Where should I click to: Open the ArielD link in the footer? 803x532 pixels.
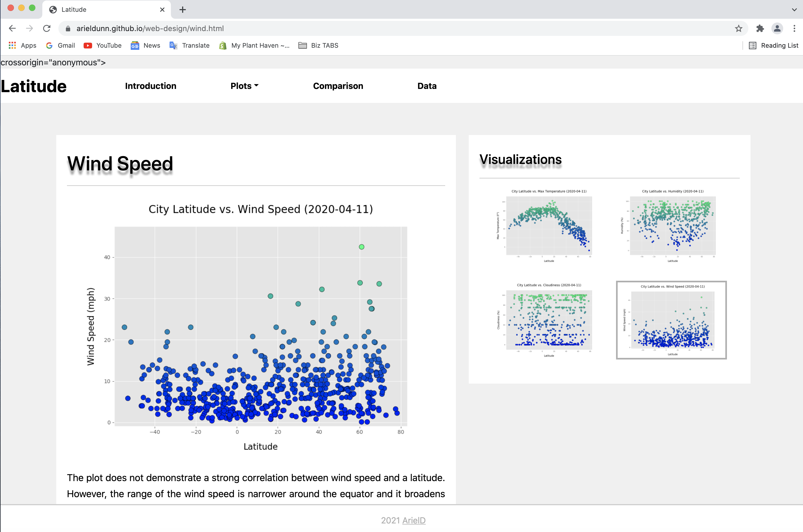click(x=414, y=520)
